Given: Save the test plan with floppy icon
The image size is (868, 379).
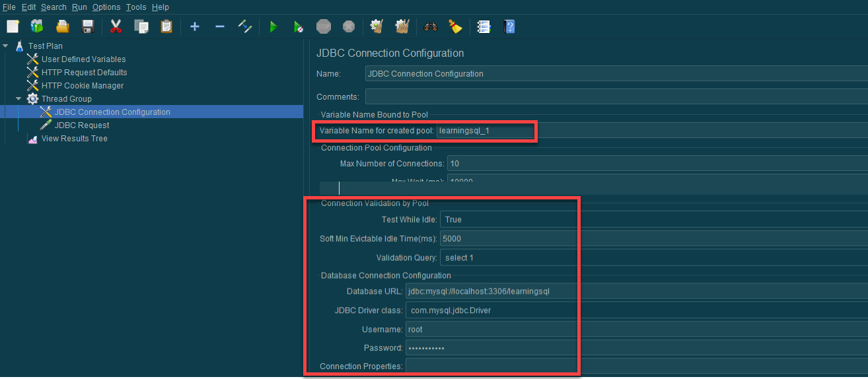Looking at the screenshot, I should tap(88, 26).
